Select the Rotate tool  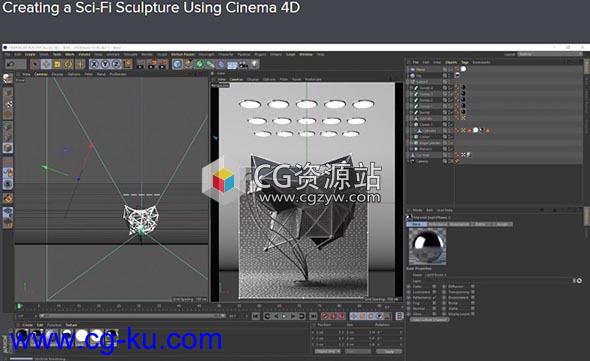[68, 64]
